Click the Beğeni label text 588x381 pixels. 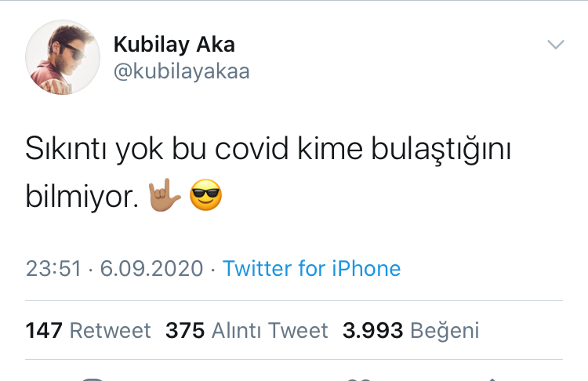[445, 331]
